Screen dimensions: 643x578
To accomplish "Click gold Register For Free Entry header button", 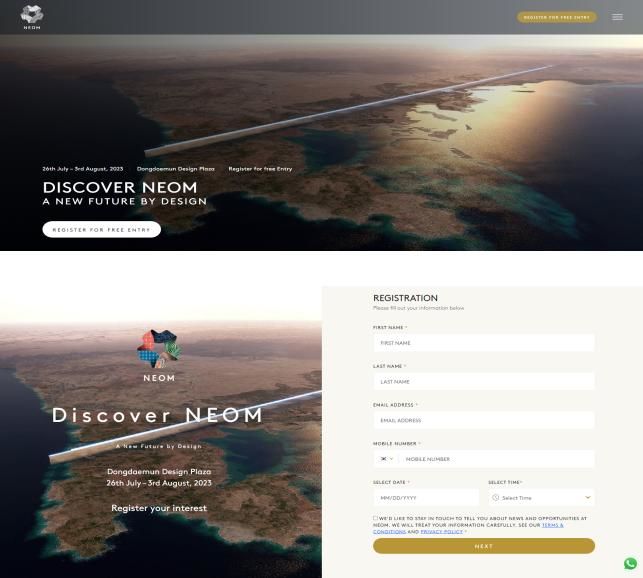I will 556,17.
